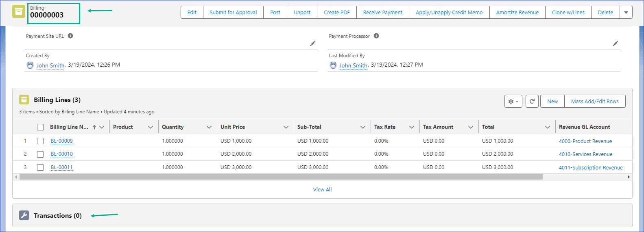Toggle the select-all rows checkbox

point(40,127)
